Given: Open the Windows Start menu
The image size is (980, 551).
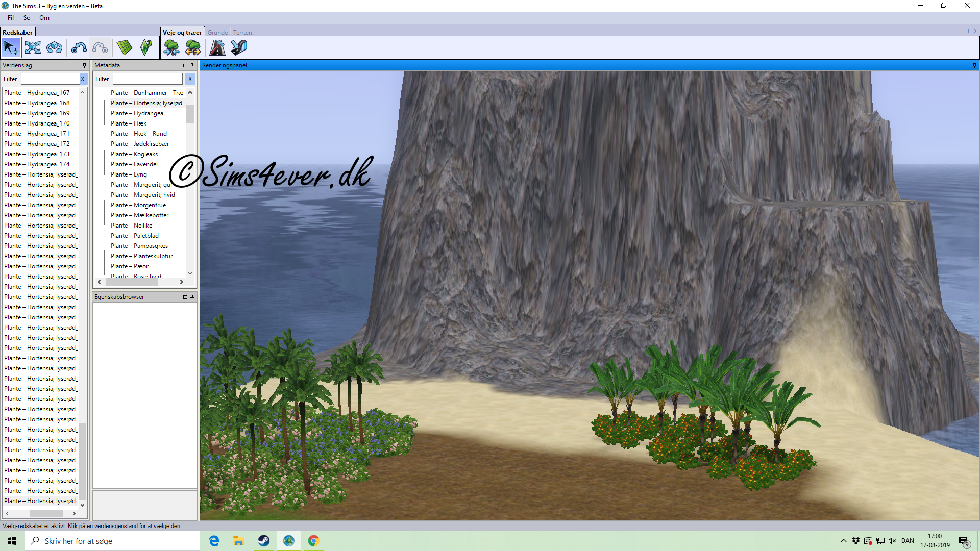Looking at the screenshot, I should click(12, 541).
